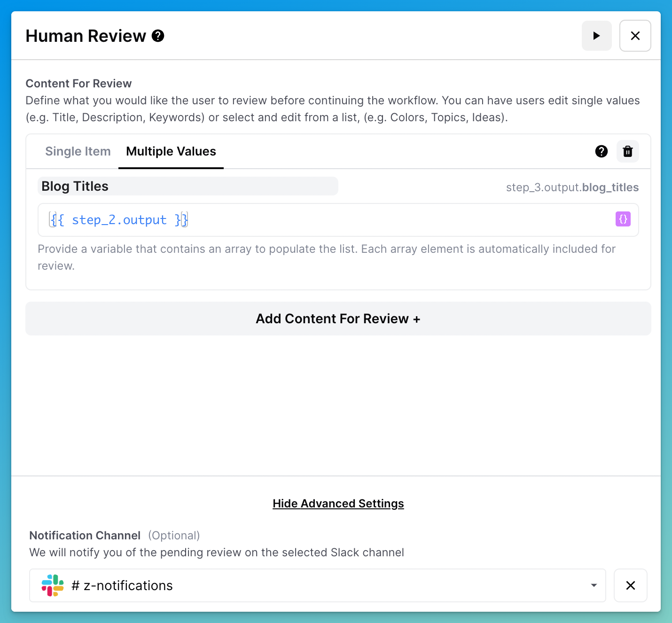672x623 pixels.
Task: Run the step with the play button
Action: point(596,36)
